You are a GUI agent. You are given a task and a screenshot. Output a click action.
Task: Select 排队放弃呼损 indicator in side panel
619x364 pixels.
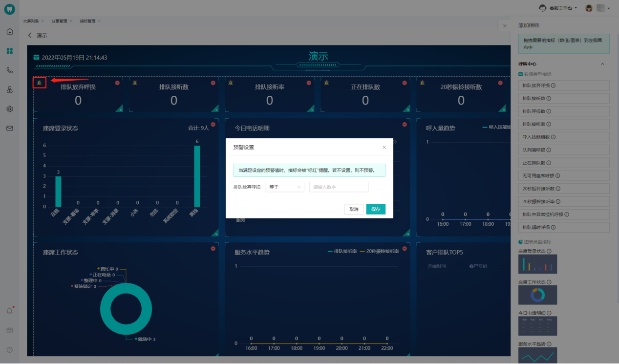click(x=564, y=86)
